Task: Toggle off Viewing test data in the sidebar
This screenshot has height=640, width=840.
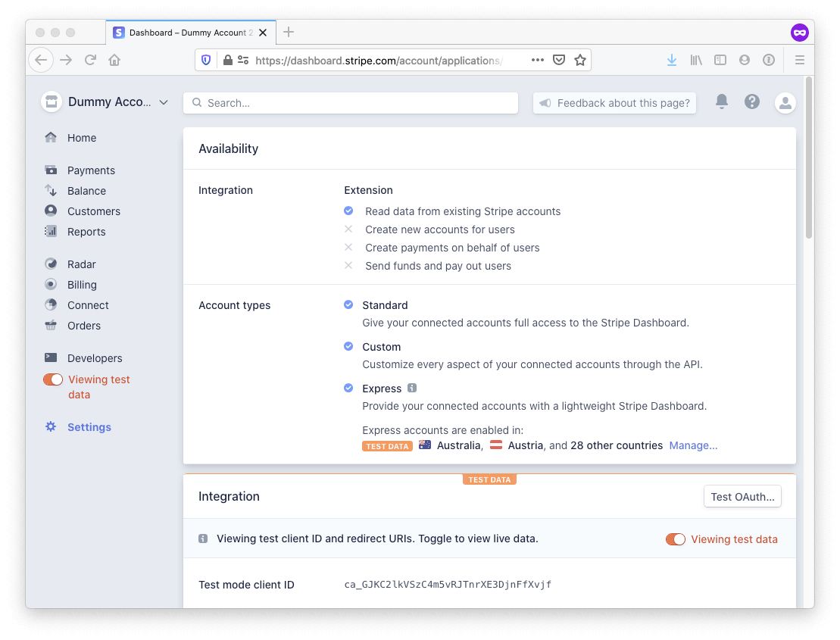Action: tap(52, 379)
